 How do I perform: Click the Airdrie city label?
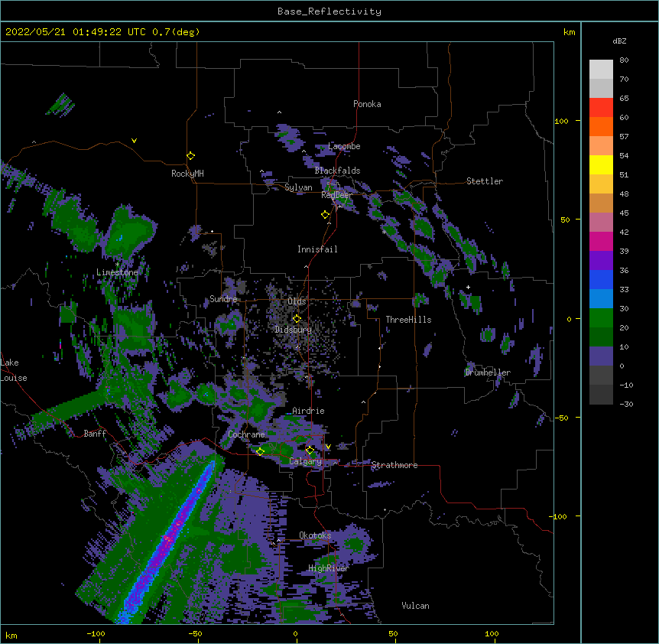(308, 411)
